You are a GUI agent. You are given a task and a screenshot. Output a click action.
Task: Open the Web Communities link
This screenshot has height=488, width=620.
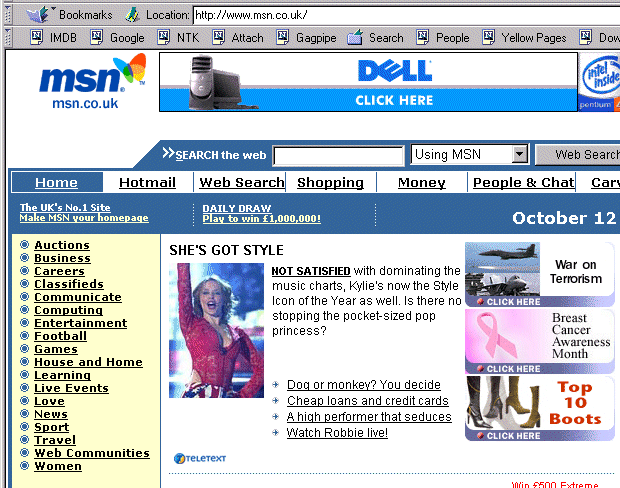coord(92,453)
